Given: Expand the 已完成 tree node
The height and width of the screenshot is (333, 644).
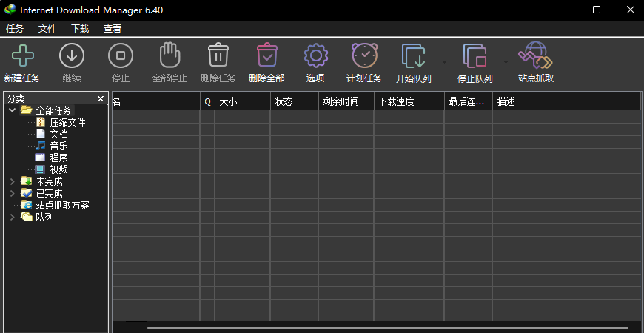Looking at the screenshot, I should click(13, 193).
